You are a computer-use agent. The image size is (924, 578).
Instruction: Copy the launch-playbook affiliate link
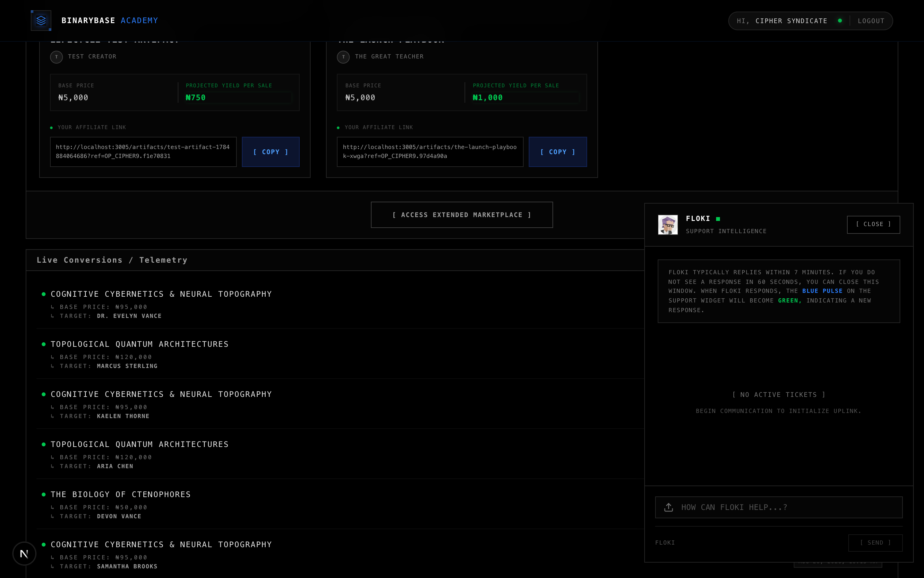pyautogui.click(x=558, y=152)
